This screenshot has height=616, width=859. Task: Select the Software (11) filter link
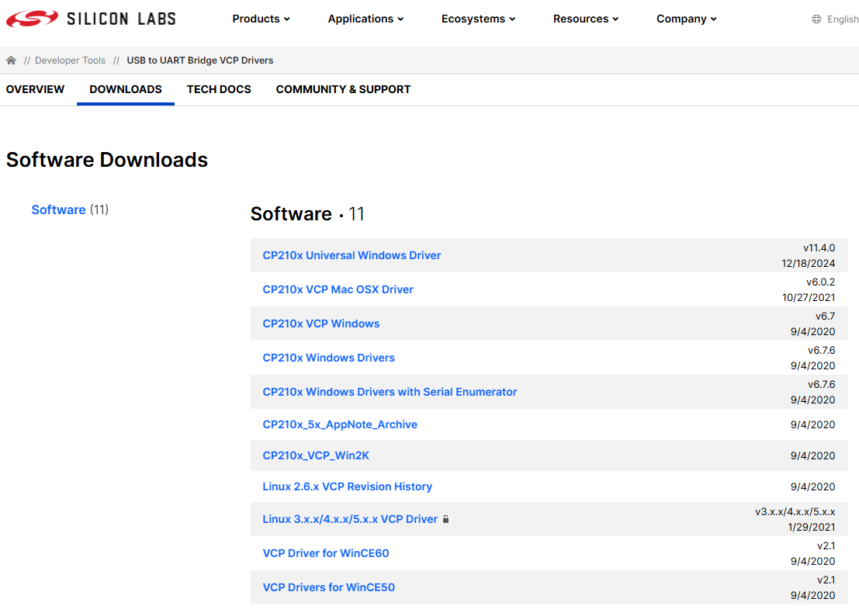(70, 209)
